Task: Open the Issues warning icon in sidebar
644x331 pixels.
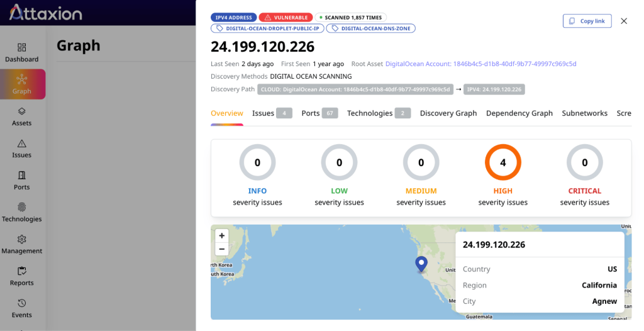Action: (22, 143)
